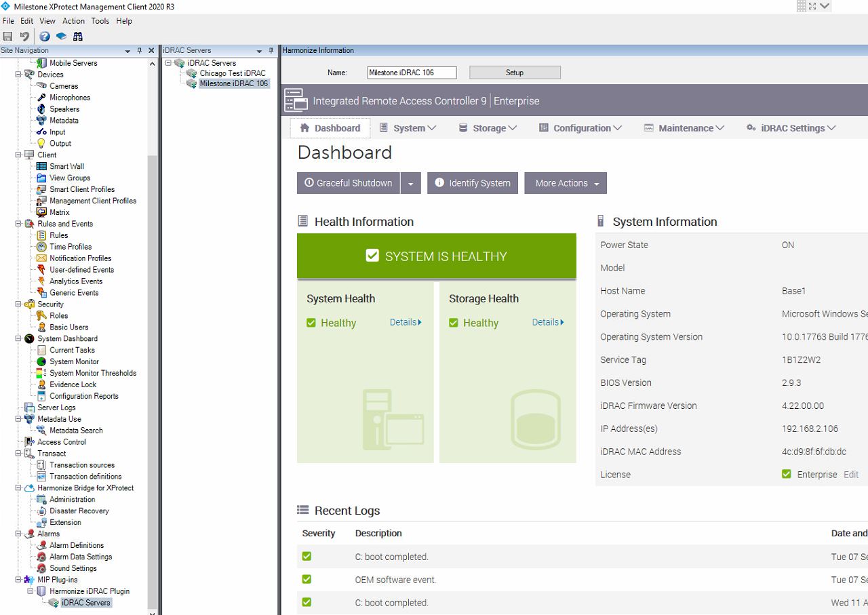
Task: Collapse the Security tree node
Action: point(18,304)
